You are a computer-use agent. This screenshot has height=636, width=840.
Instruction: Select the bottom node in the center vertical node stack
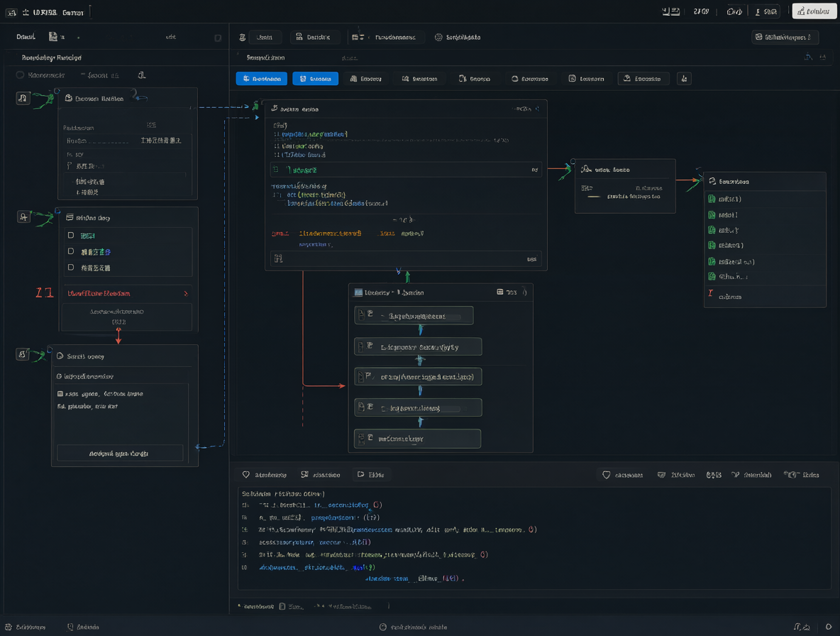click(x=417, y=439)
